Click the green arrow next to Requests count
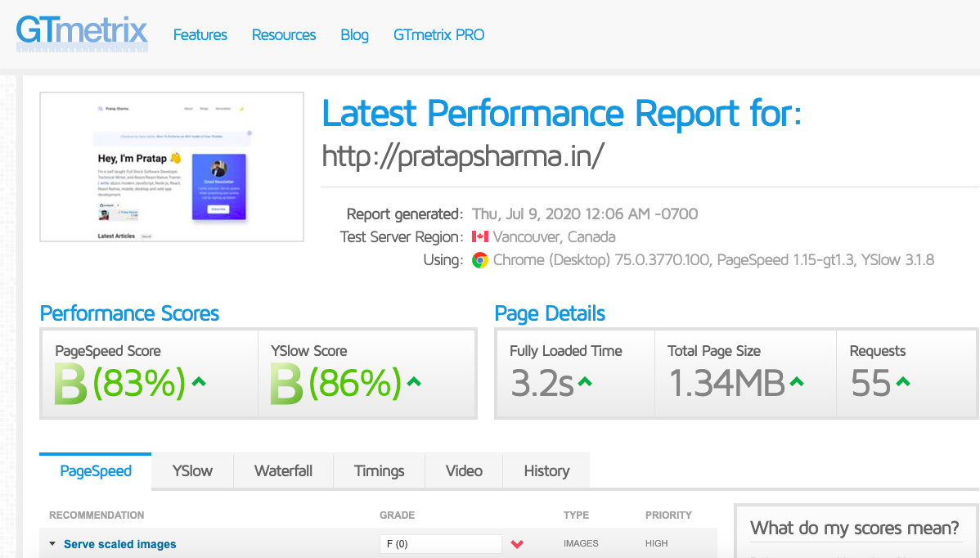The height and width of the screenshot is (558, 980). pyautogui.click(x=902, y=381)
